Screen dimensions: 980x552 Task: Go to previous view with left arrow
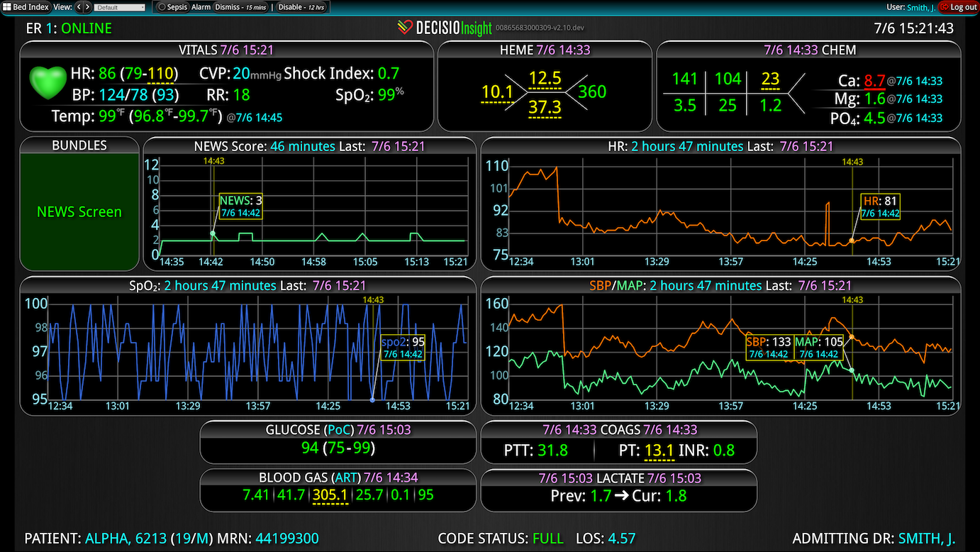click(79, 7)
